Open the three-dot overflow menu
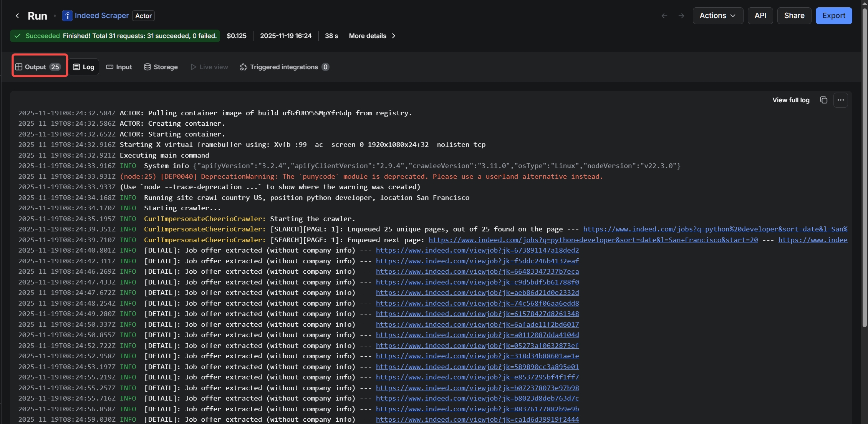Screen dimensions: 868x424 (841, 100)
